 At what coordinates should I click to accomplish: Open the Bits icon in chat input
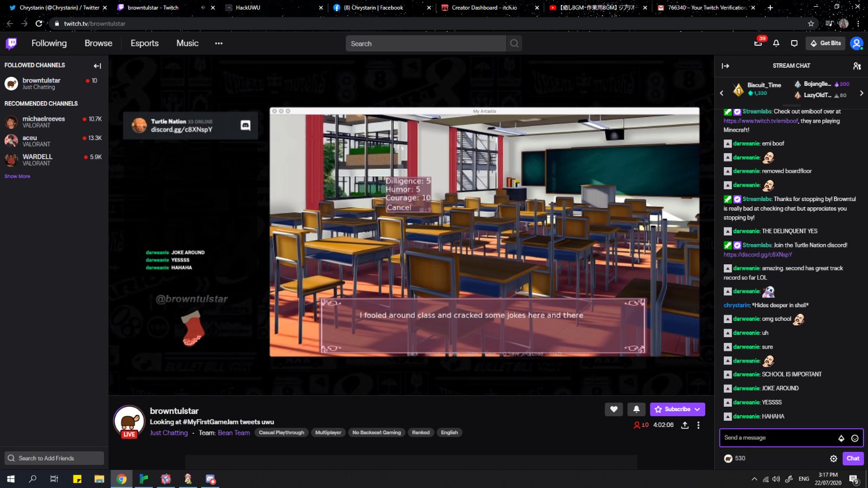pos(841,438)
